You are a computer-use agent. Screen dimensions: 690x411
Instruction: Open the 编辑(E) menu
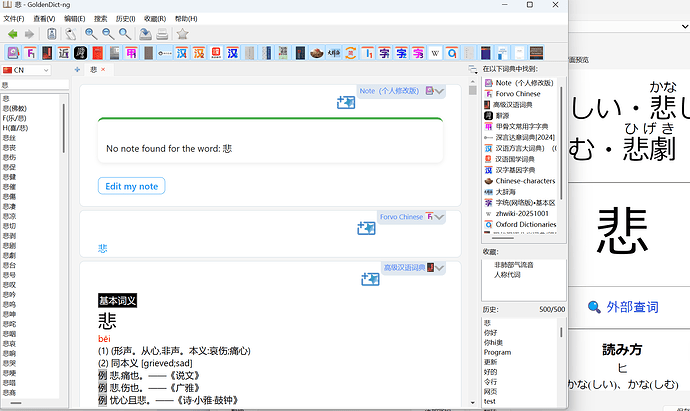pos(74,18)
